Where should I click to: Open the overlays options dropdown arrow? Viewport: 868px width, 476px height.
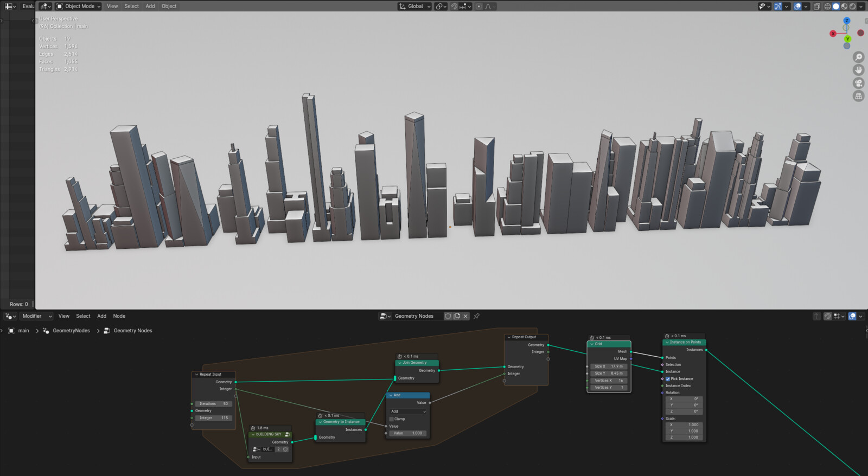coord(806,6)
